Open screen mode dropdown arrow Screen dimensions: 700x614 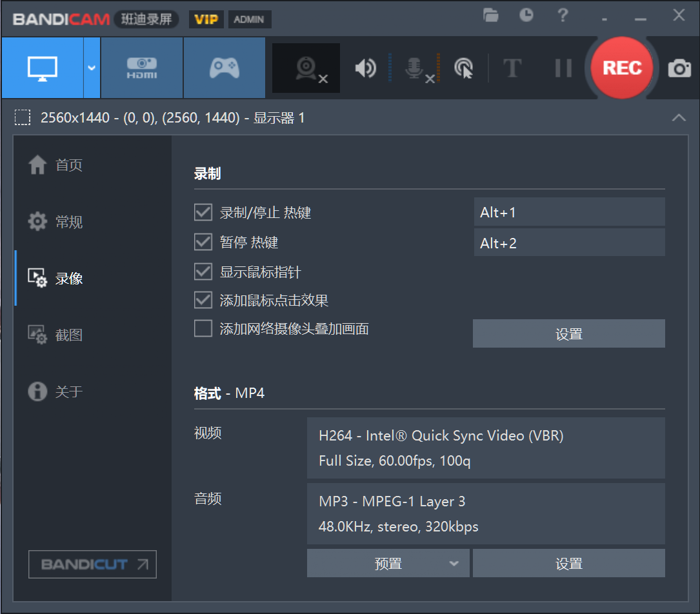click(x=92, y=68)
